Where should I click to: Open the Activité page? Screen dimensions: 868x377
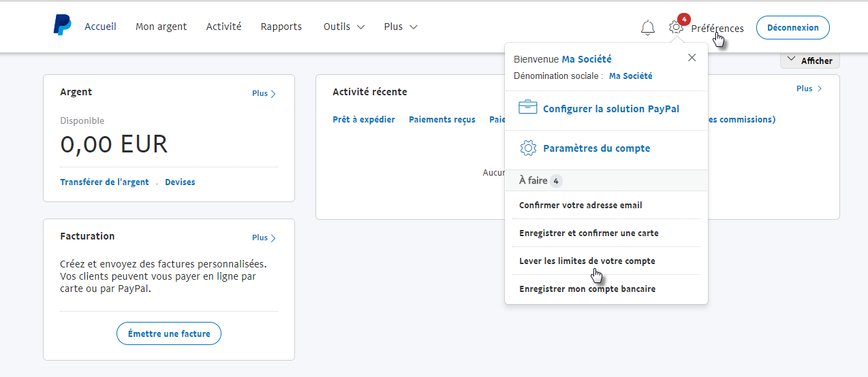[x=223, y=27]
